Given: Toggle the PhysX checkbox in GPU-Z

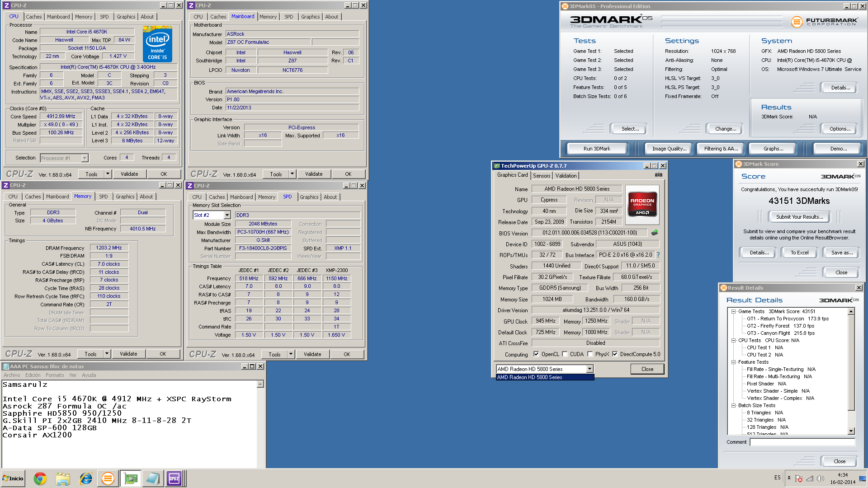Looking at the screenshot, I should tap(590, 354).
